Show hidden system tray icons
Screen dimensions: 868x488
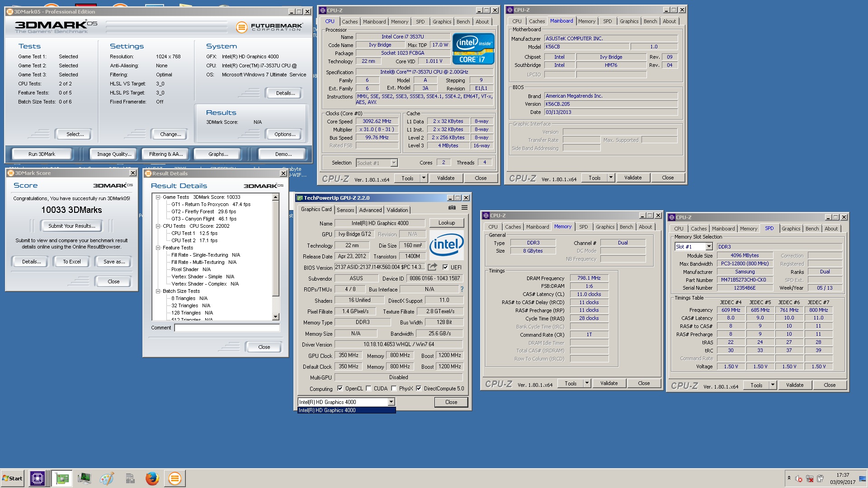pos(789,478)
